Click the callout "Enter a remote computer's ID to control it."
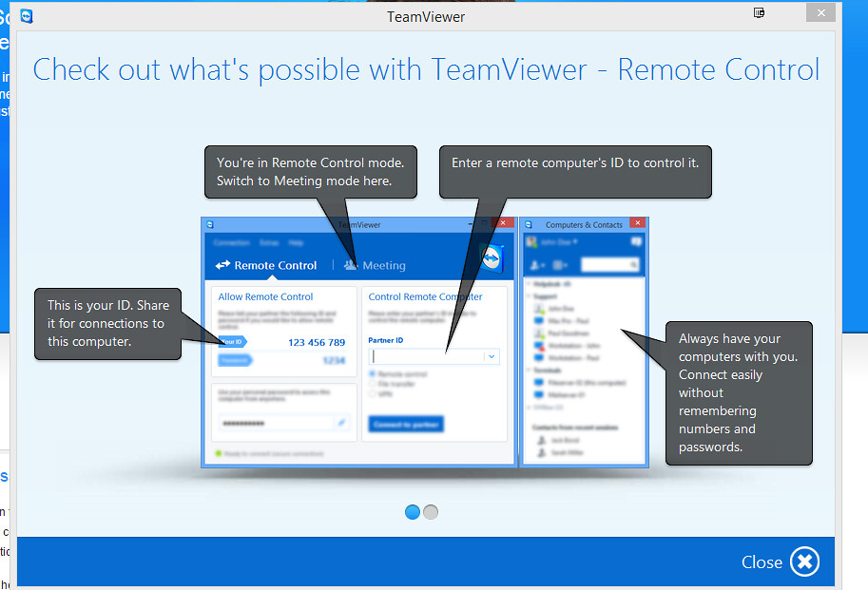Viewport: 868px width, 590px height. (575, 172)
